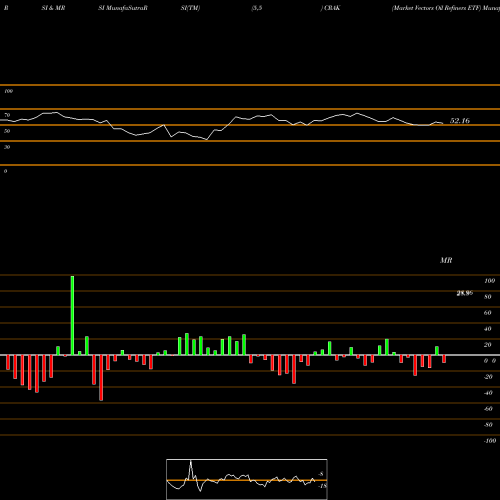Open the mini overview chart at bottom
The width and height of the screenshot is (500, 500).
point(247,479)
